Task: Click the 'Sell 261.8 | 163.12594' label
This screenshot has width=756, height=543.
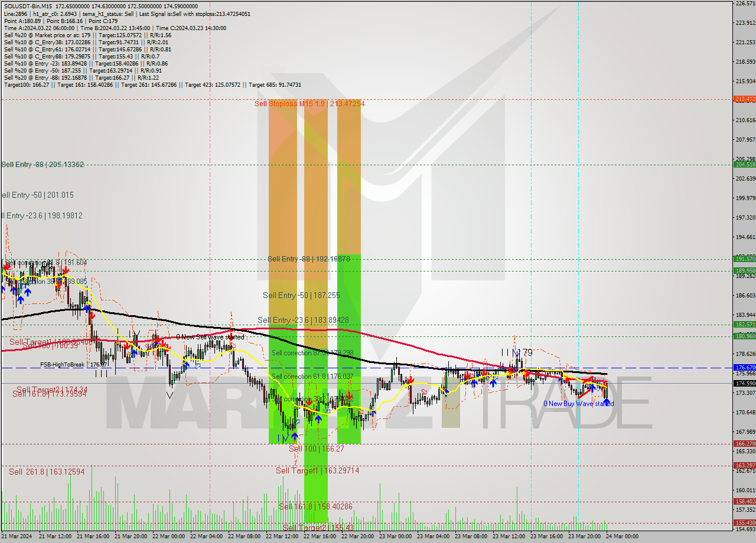Action: pos(47,472)
